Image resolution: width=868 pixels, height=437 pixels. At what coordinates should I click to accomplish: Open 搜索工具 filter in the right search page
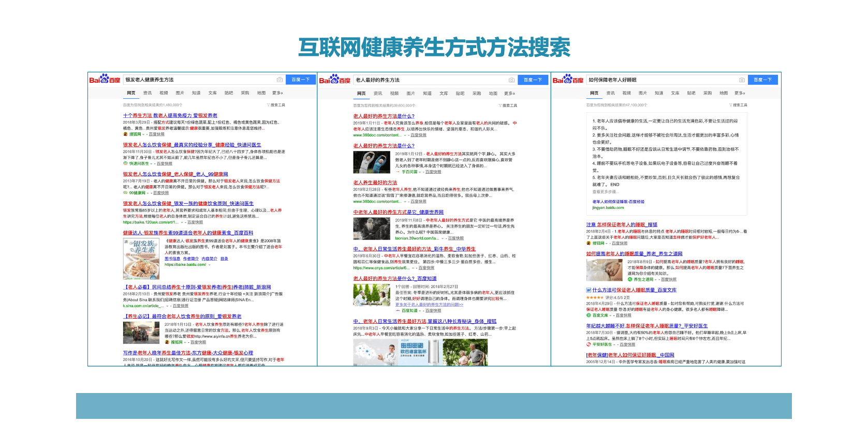739,105
